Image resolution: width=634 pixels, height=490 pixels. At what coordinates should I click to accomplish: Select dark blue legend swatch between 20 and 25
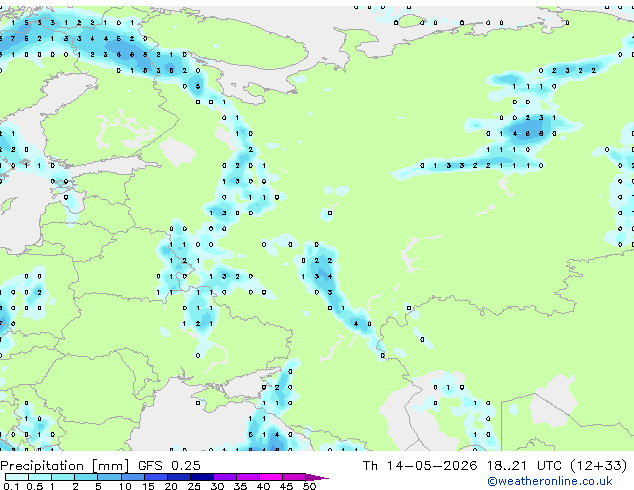pyautogui.click(x=179, y=477)
